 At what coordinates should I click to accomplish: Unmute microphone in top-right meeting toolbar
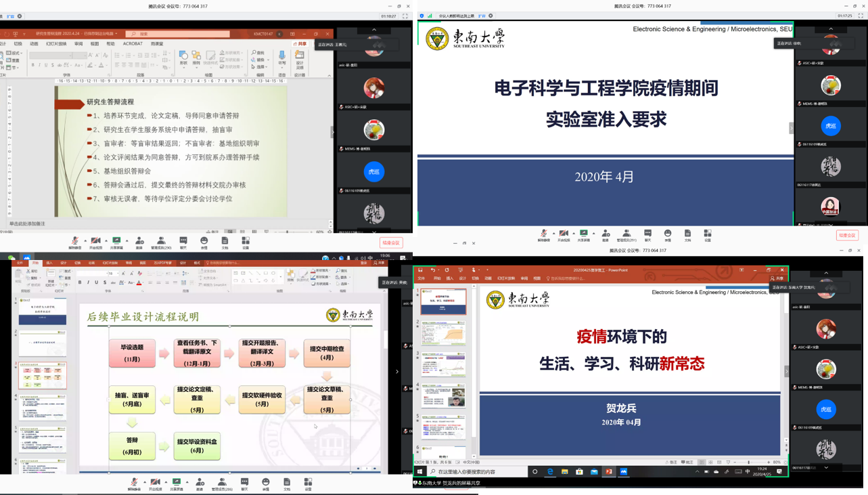[x=543, y=236]
